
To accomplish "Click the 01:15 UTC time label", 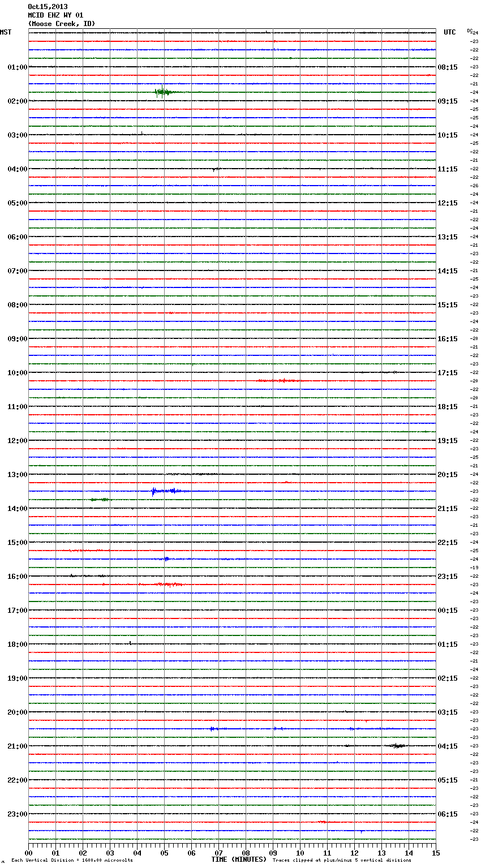I will pyautogui.click(x=448, y=644).
